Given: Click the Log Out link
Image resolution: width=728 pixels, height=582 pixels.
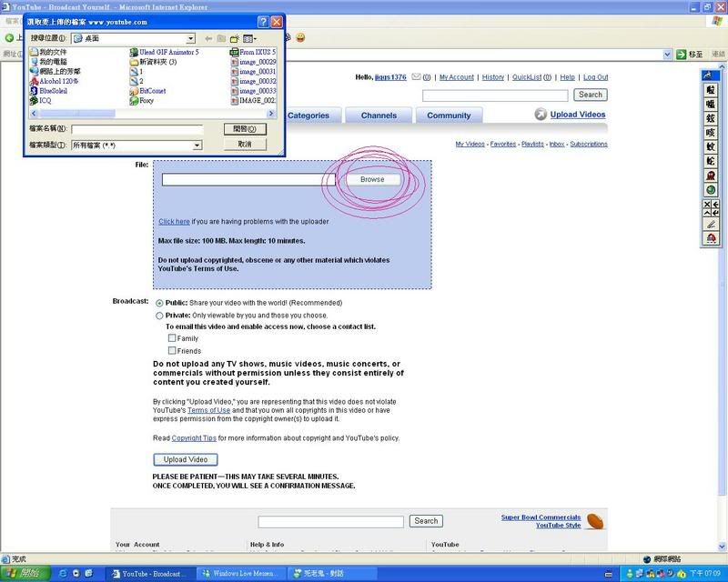Looking at the screenshot, I should click(x=596, y=77).
